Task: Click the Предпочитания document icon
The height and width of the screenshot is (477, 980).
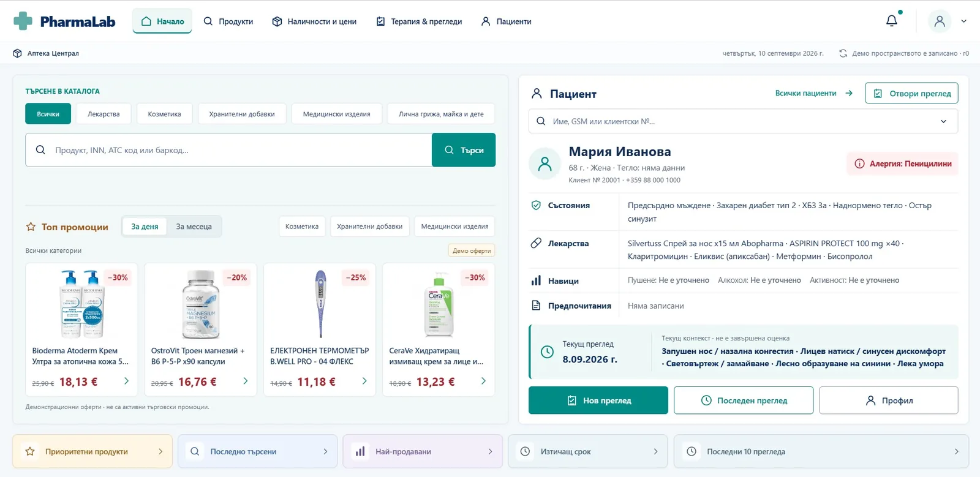Action: [536, 306]
